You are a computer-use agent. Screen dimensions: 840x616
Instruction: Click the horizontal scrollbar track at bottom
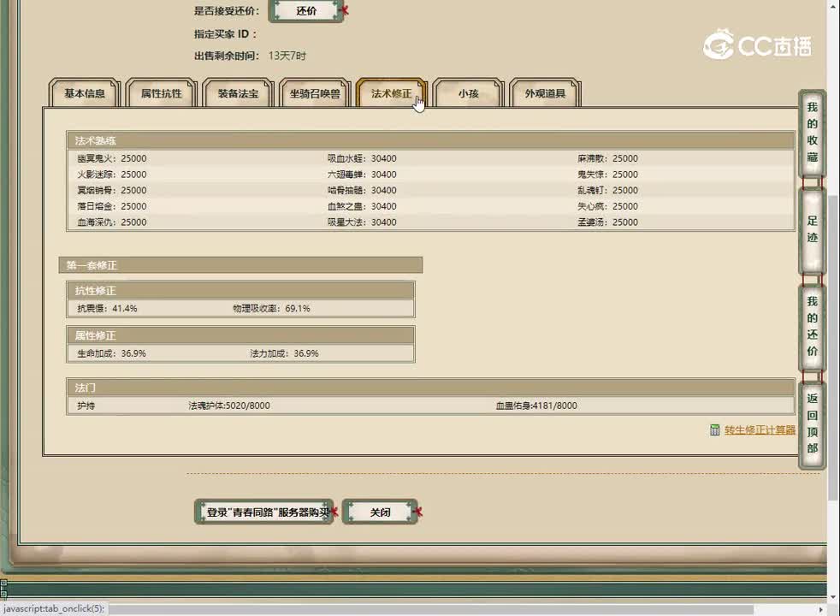pyautogui.click(x=431, y=609)
